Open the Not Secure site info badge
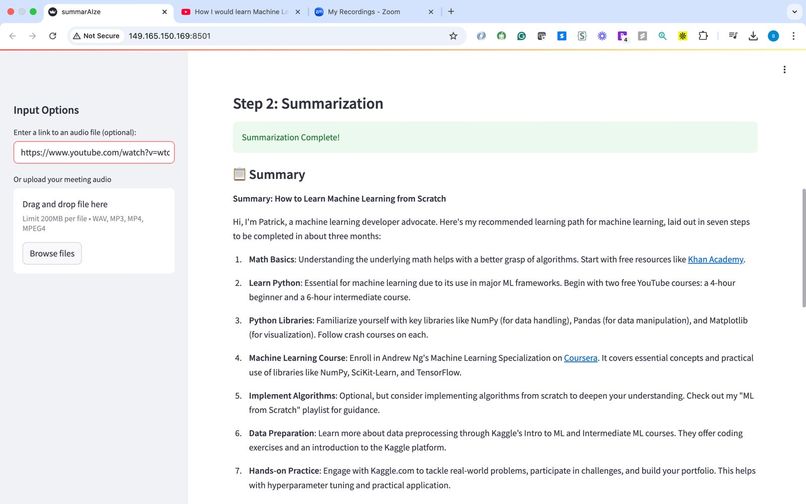Viewport: 806px width, 504px height. coord(96,36)
